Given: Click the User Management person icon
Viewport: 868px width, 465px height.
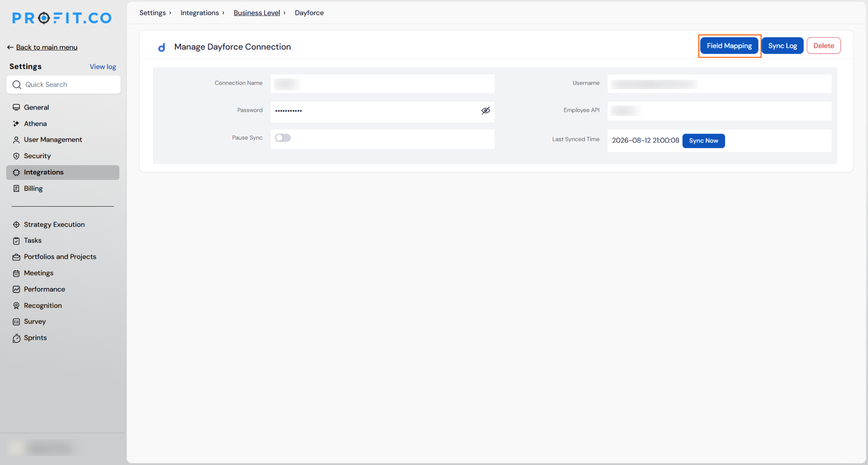Looking at the screenshot, I should click(16, 140).
